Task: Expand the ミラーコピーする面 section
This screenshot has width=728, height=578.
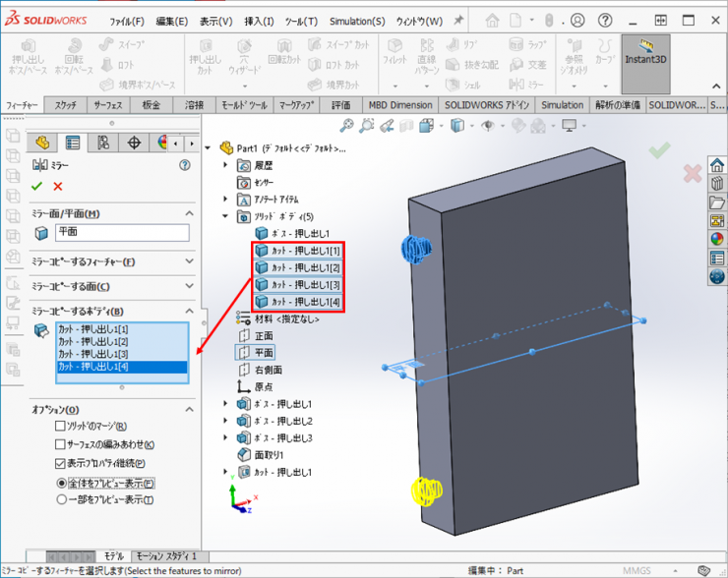Action: (189, 286)
